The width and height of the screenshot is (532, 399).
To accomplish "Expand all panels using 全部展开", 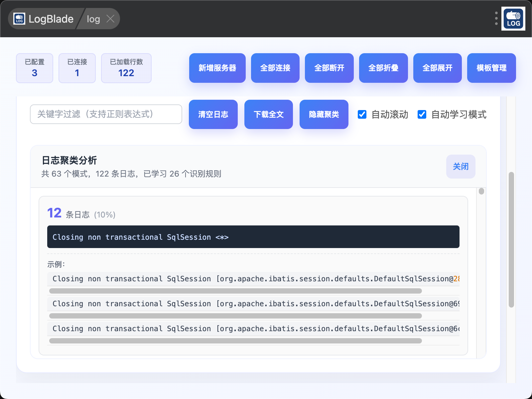I will (x=437, y=68).
